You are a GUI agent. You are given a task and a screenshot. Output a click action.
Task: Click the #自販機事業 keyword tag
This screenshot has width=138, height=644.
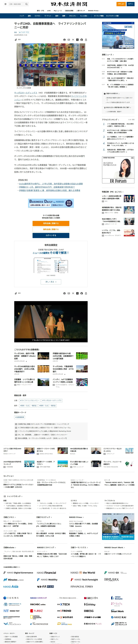20,417
